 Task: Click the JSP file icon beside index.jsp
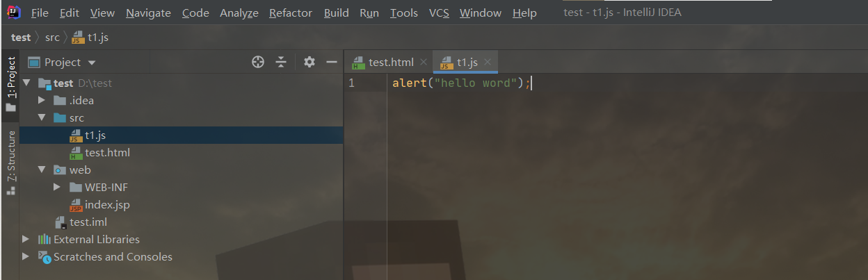click(x=76, y=205)
